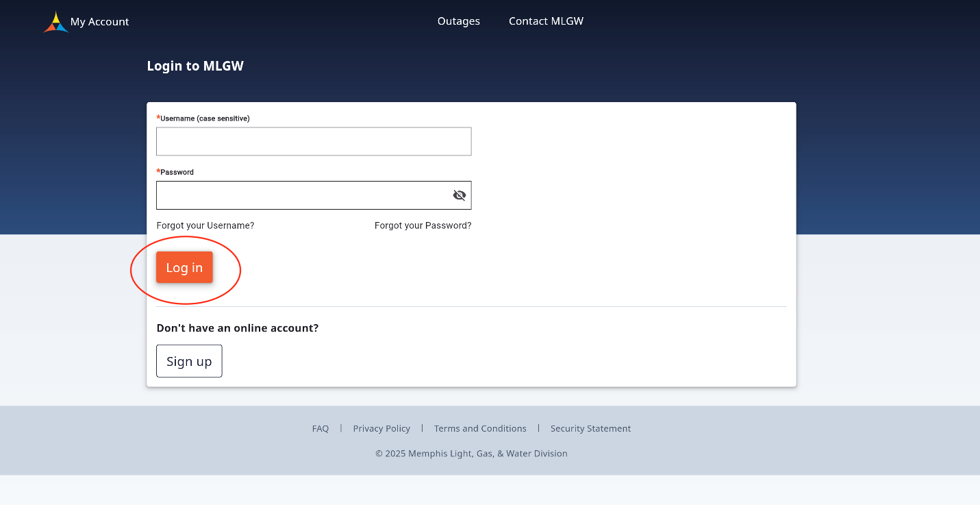Click the 2025 Memphis Light, Gas, & Water copyright text
Screen dimensions: 980x505
tap(471, 454)
